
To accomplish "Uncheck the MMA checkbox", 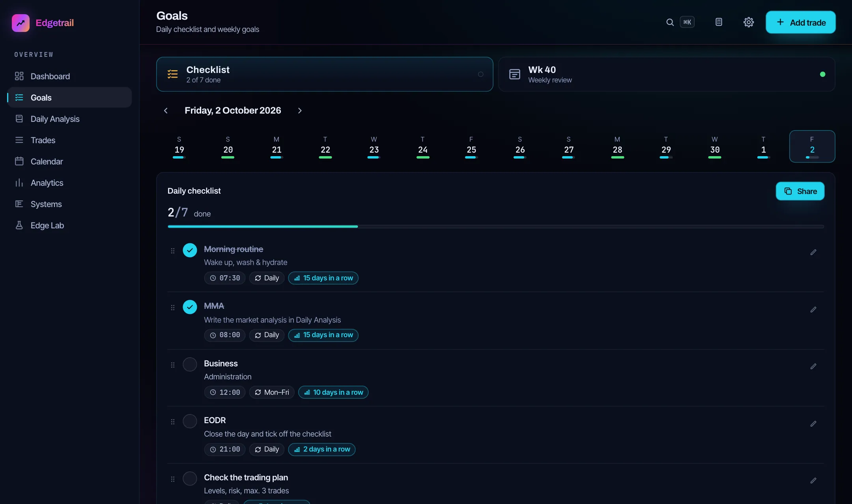I will [x=190, y=307].
